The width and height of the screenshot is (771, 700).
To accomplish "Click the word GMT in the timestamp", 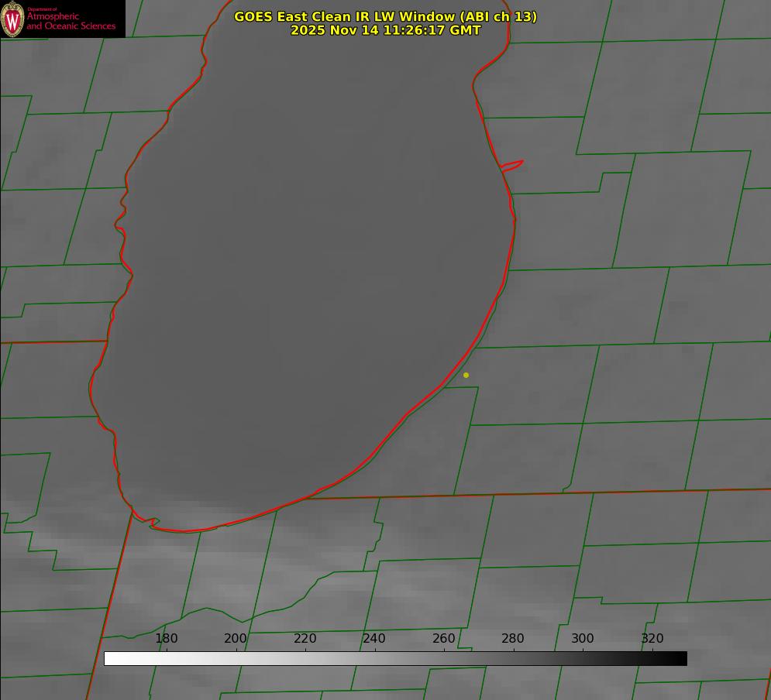I will tap(464, 30).
